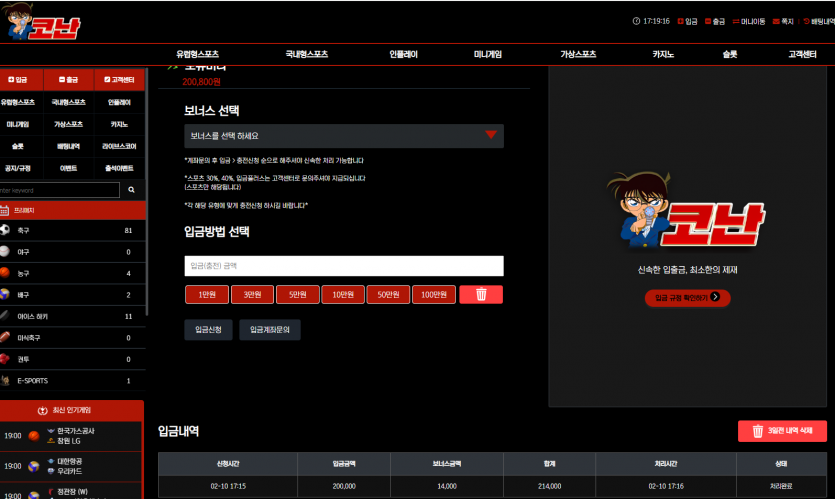Open the 출석이벤트 sidebar menu item
Viewport: 835px width, 499px height.
click(x=119, y=168)
